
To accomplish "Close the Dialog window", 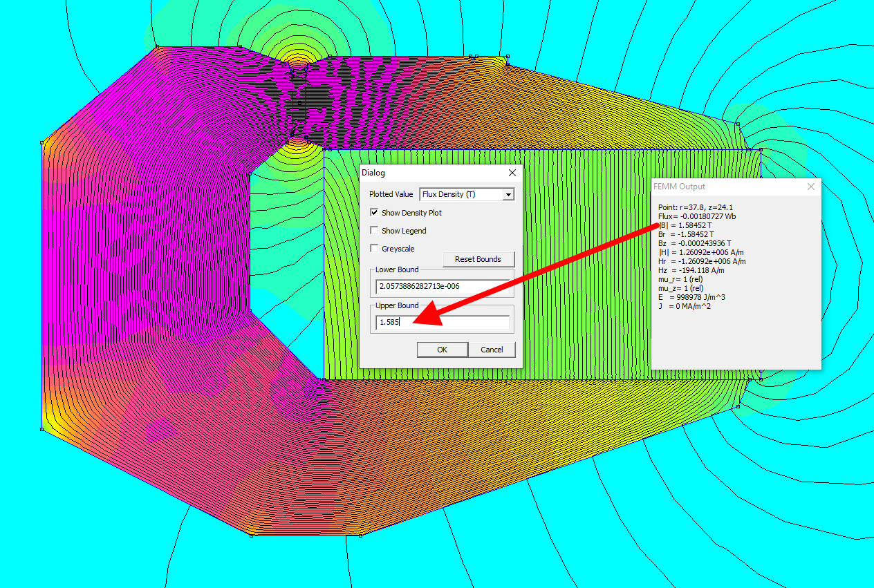I will click(x=512, y=173).
